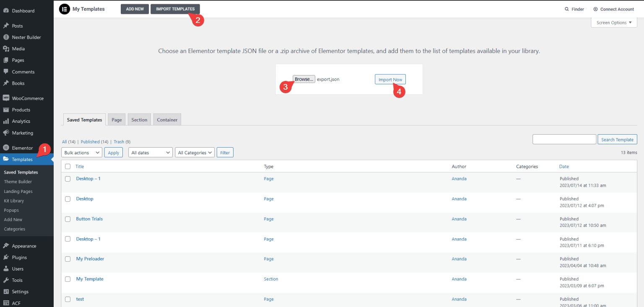Open the Bulk actions dropdown
This screenshot has width=644, height=307.
(x=81, y=152)
